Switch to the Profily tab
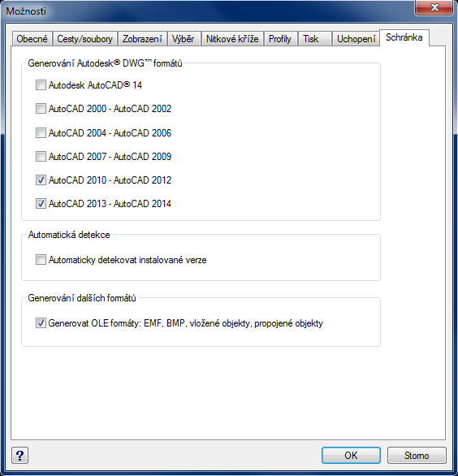This screenshot has height=476, width=458. 280,39
